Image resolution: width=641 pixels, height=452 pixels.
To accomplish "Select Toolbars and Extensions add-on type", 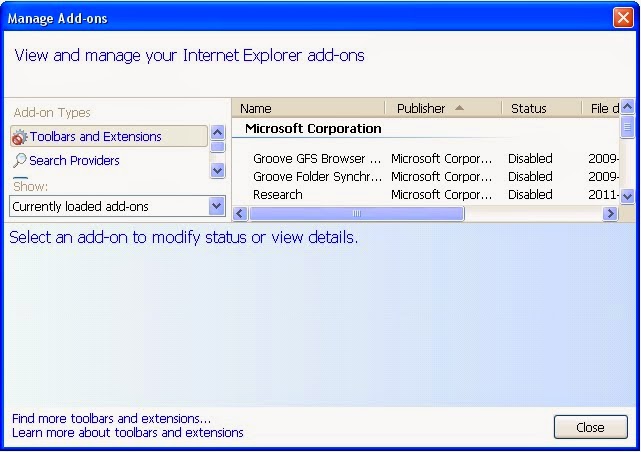I will point(109,136).
